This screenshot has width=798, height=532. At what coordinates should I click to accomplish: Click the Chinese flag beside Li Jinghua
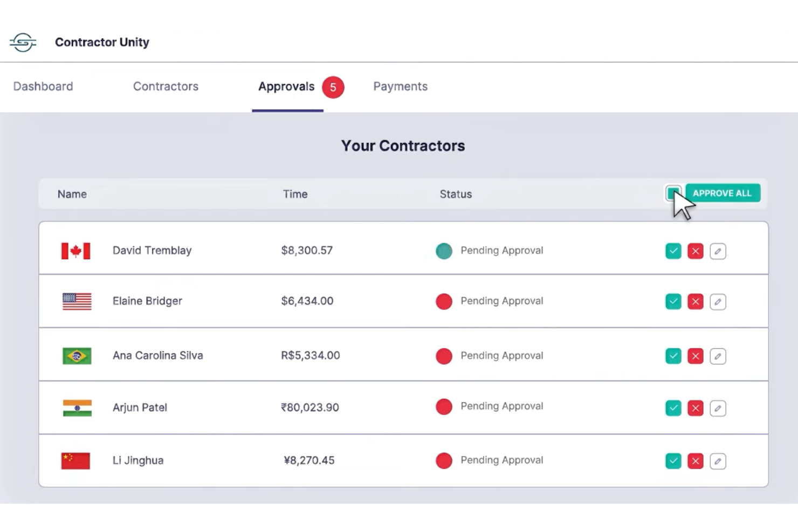(75, 461)
